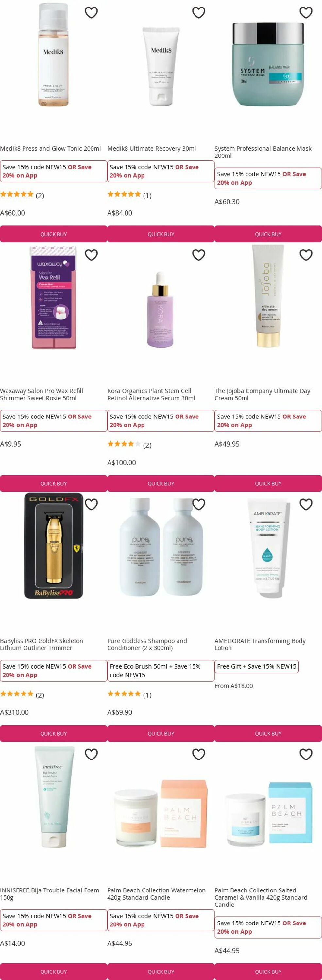The height and width of the screenshot is (980, 322).
Task: View the System Professional Balance Mask image
Action: tap(268, 64)
